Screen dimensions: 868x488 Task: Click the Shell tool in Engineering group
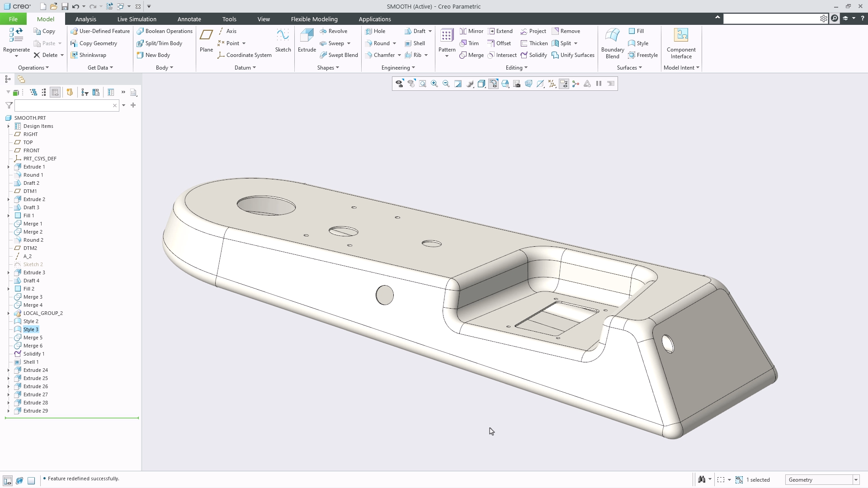point(415,43)
